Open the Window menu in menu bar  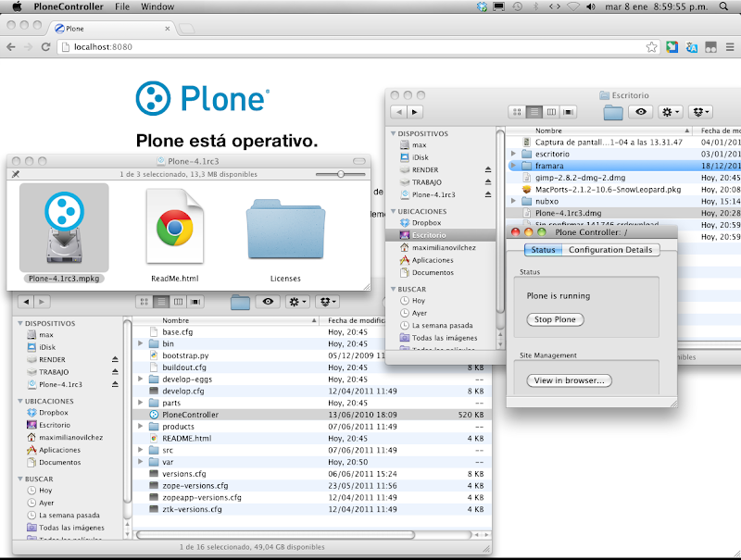(x=157, y=6)
